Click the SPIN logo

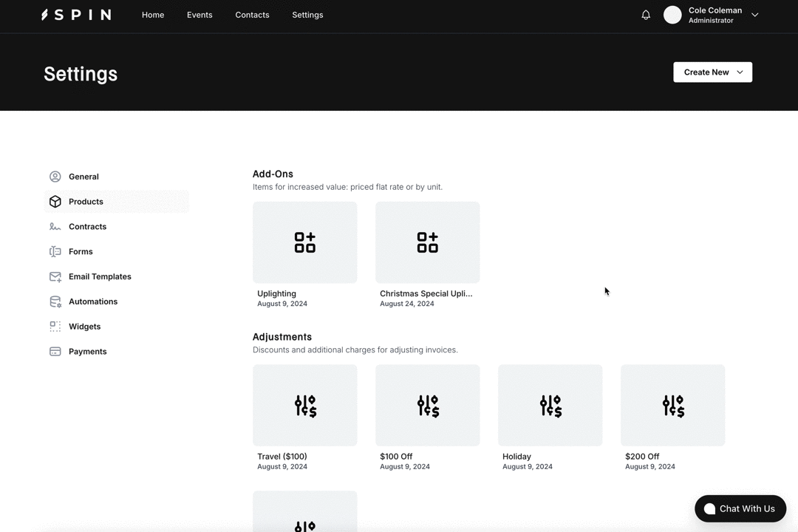point(76,15)
